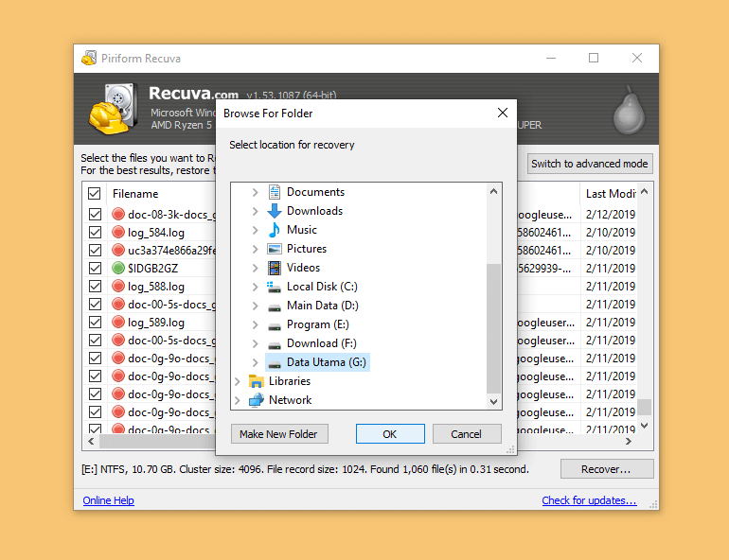Image resolution: width=729 pixels, height=560 pixels.
Task: Click folder tree scroll-down arrow
Action: coord(494,402)
